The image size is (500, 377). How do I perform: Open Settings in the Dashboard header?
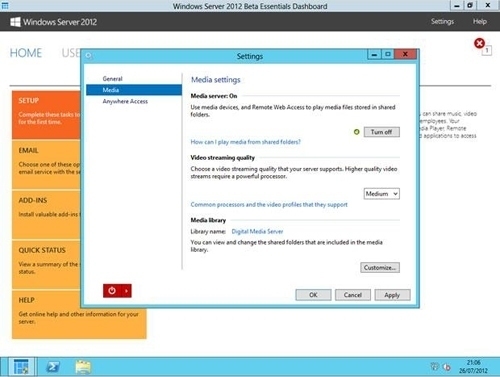(442, 22)
